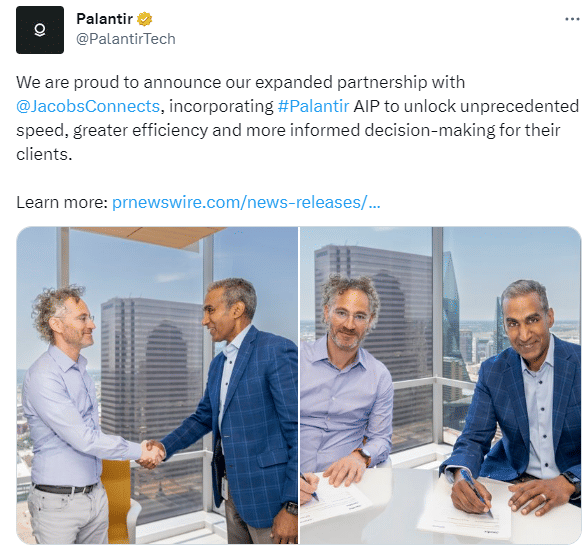Open the three-dot more options menu
Screen dimensions: 586x556
coord(572,19)
